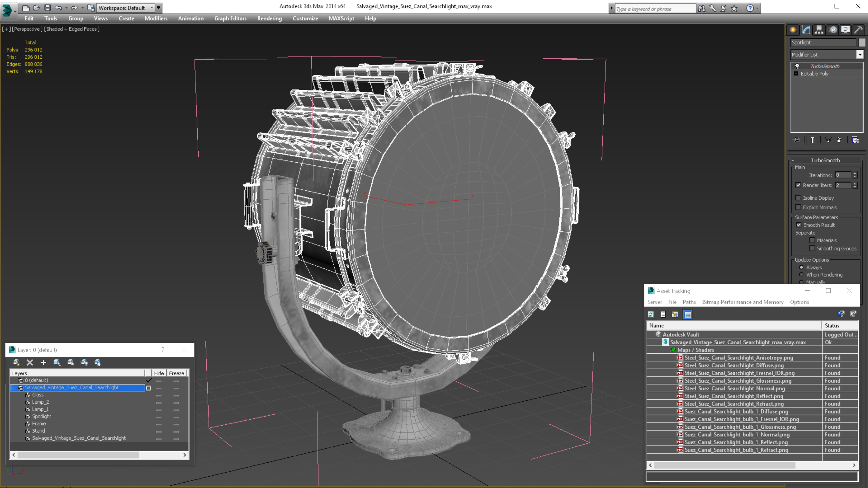Open the MAXScript menu
Screen dimensions: 868x488
click(341, 18)
